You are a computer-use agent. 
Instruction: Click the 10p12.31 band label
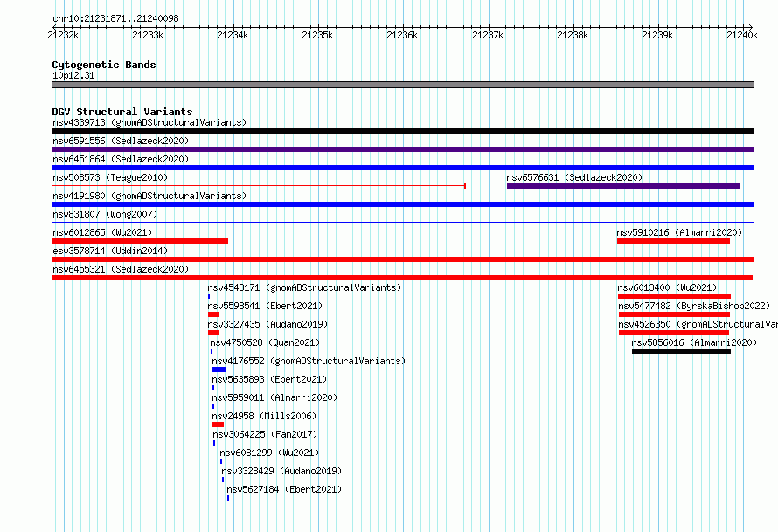pos(73,75)
